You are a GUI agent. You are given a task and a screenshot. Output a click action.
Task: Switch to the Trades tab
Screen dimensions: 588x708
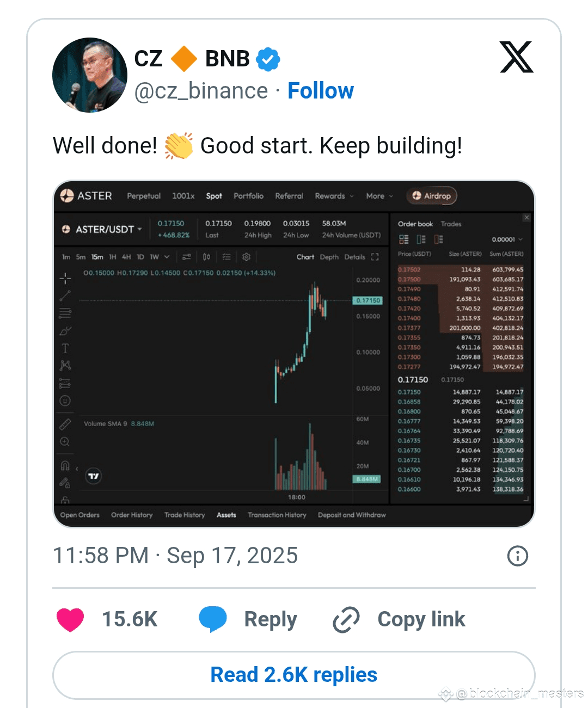coord(451,224)
